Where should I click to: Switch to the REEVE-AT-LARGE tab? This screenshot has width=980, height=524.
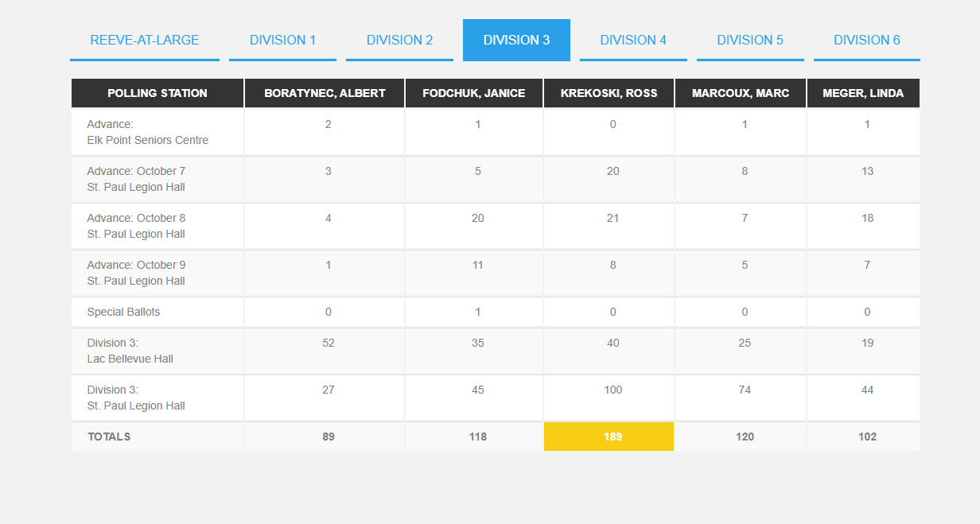pos(144,40)
